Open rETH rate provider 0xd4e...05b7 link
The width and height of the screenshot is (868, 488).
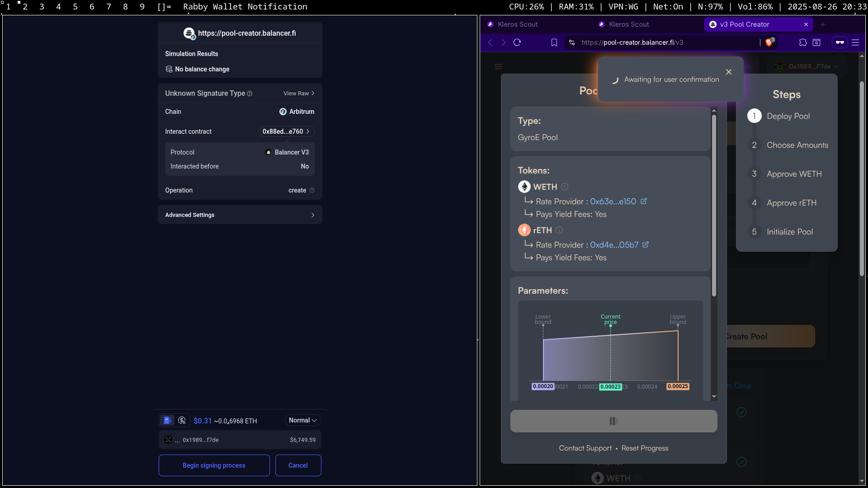614,245
